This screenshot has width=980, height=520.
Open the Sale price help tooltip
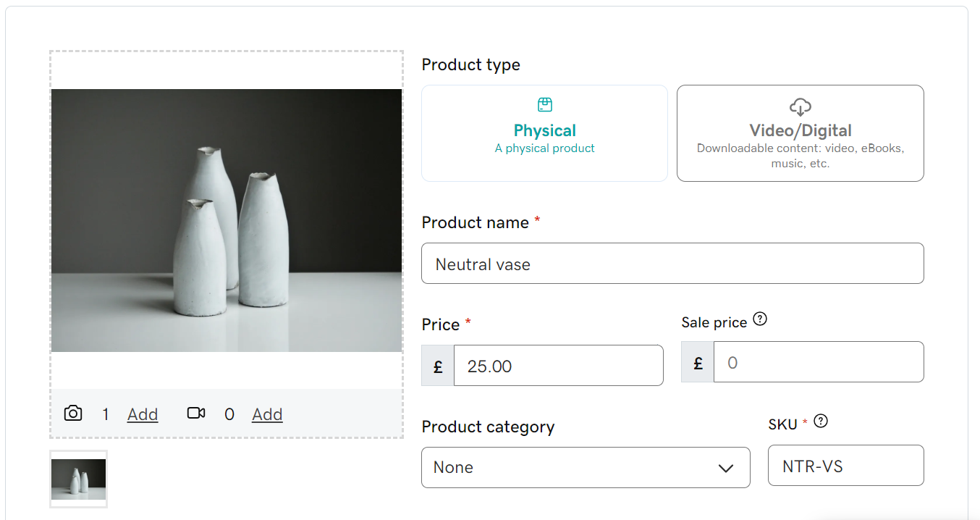[760, 317]
